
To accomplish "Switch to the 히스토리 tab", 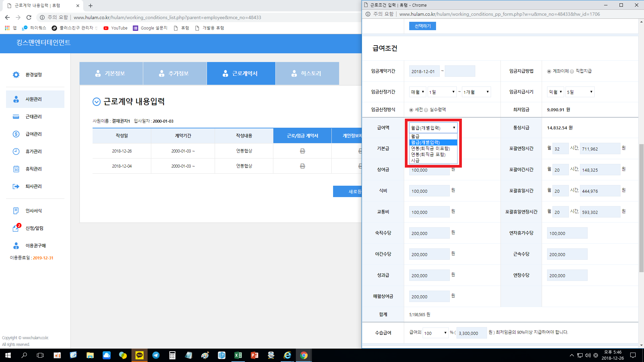I will point(307,73).
